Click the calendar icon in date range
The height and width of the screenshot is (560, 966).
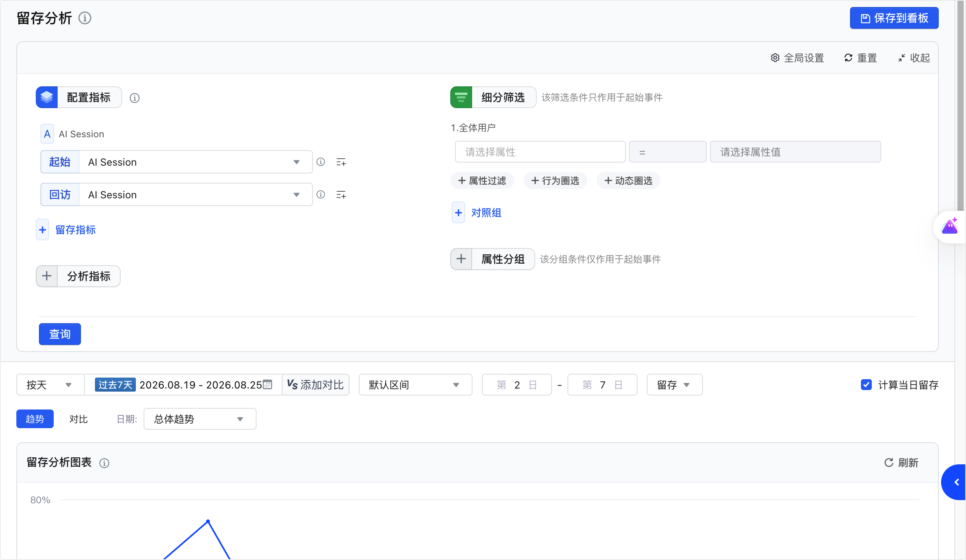click(x=267, y=385)
